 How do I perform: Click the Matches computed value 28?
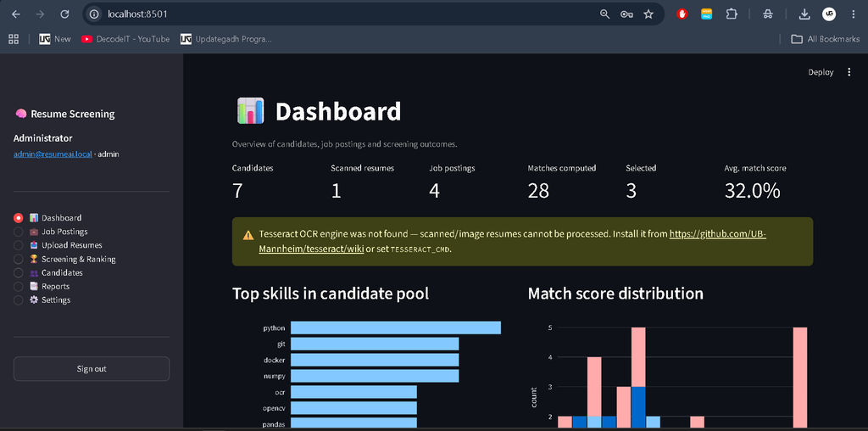coord(538,191)
